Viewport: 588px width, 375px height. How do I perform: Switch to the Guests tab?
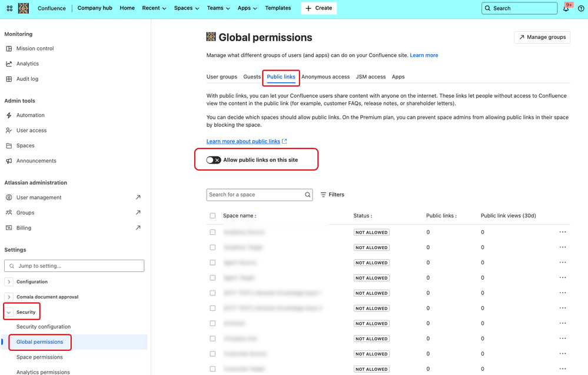[252, 77]
